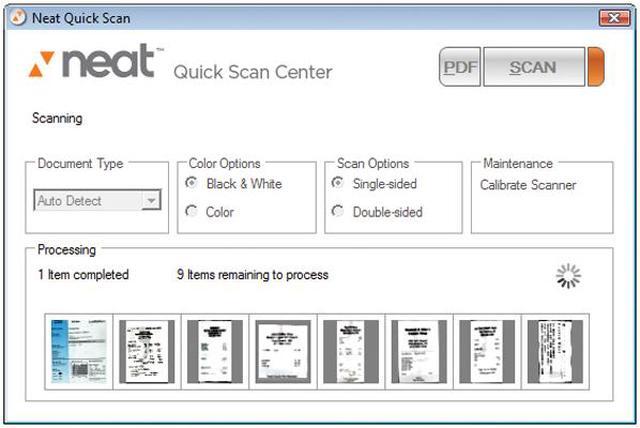Open the eighth rotated receipt thumbnail

point(556,352)
